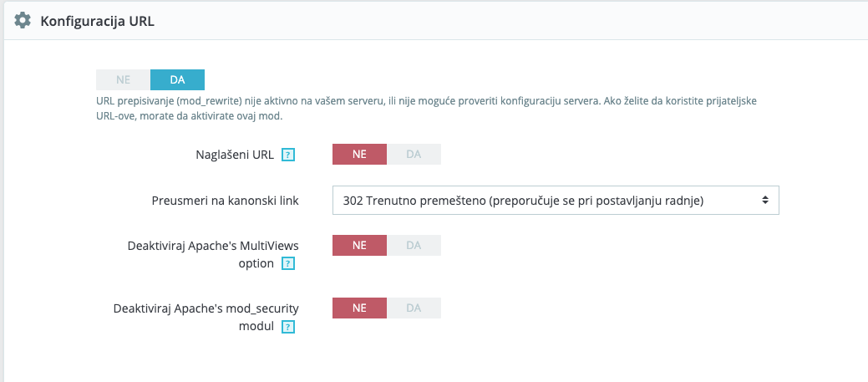The width and height of the screenshot is (868, 382).
Task: Choose NE for Deaktiviraj Apache's MultiViews
Action: [x=359, y=245]
